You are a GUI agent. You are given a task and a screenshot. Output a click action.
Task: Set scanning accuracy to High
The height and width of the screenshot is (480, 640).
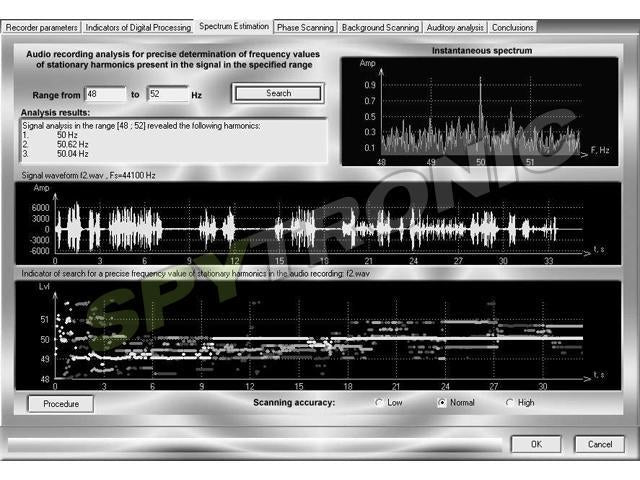click(x=520, y=403)
